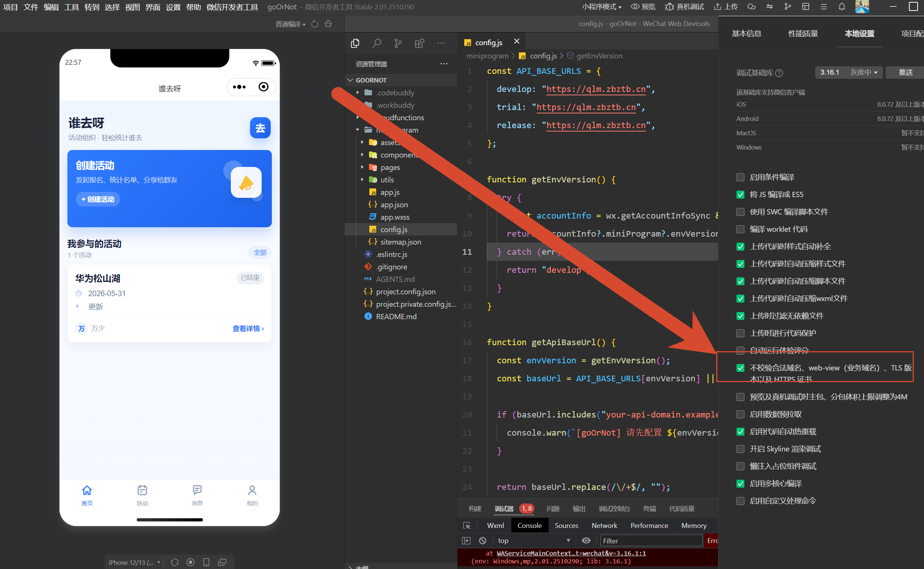Screen dimensions: 924x569
Task: Enable the 启用条件编译 checkbox
Action: [740, 177]
